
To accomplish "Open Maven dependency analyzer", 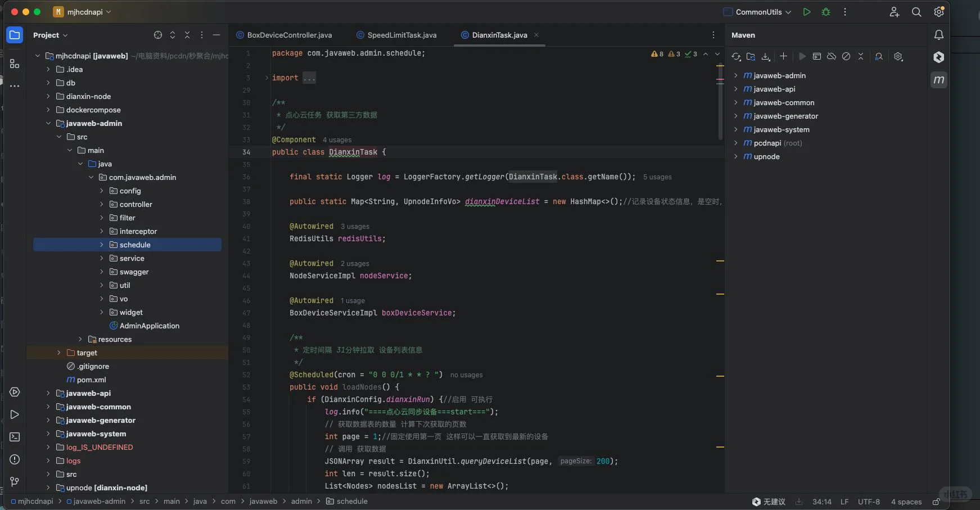I will 879,56.
